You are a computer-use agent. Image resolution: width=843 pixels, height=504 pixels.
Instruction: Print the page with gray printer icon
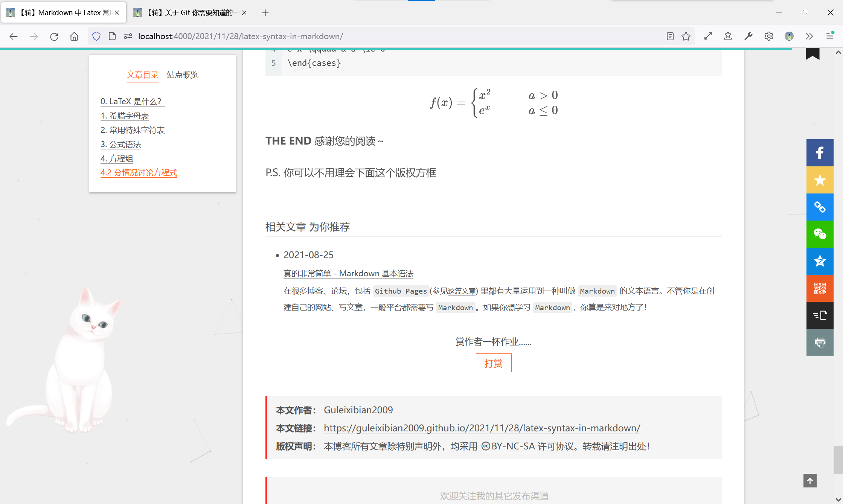(x=820, y=343)
